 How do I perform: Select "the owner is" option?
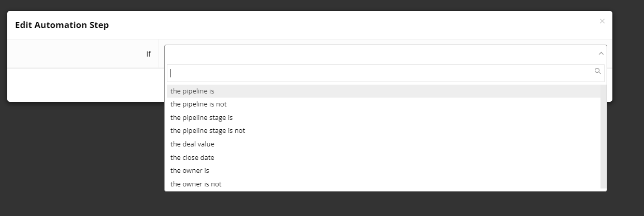[190, 171]
